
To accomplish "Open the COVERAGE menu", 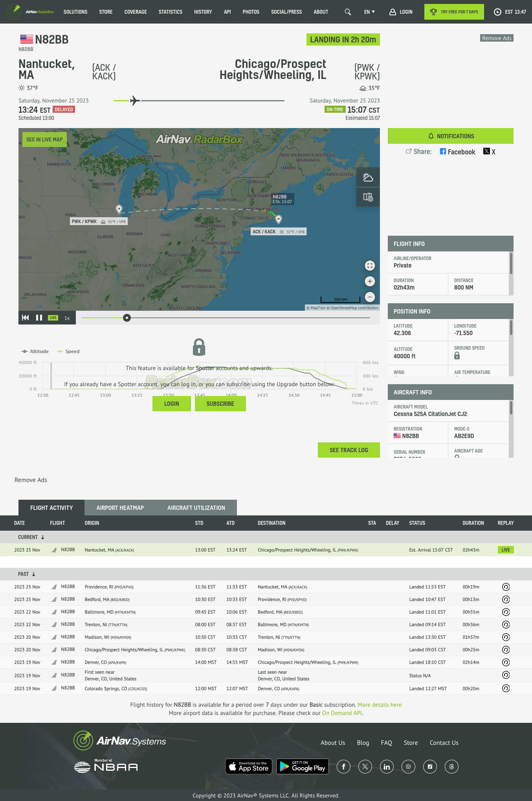I will (x=136, y=12).
